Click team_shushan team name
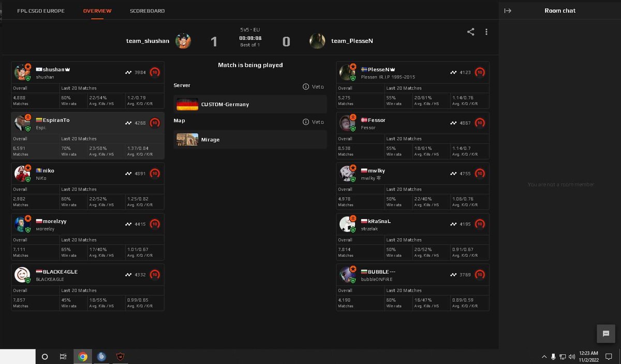 point(147,41)
